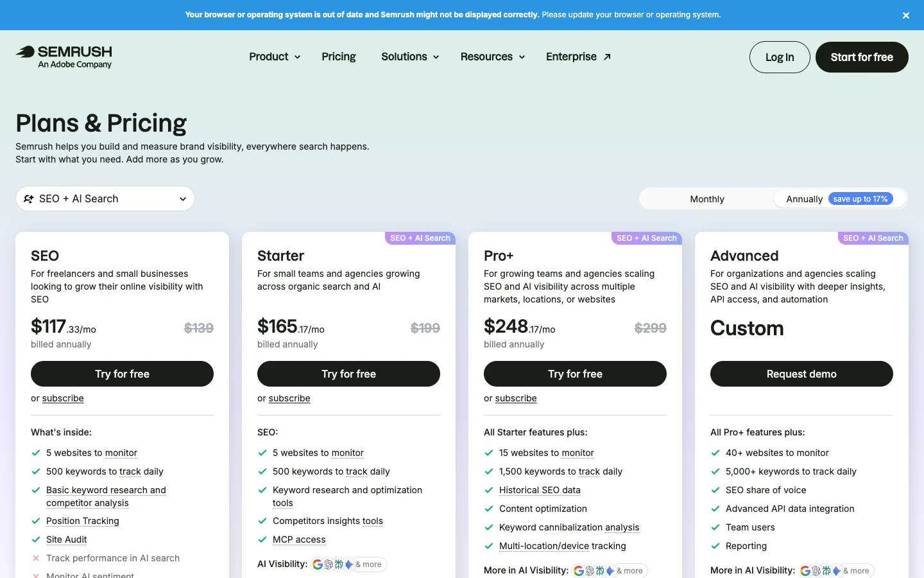The height and width of the screenshot is (578, 924).
Task: Click Try for free on Pro+ plan
Action: click(575, 374)
